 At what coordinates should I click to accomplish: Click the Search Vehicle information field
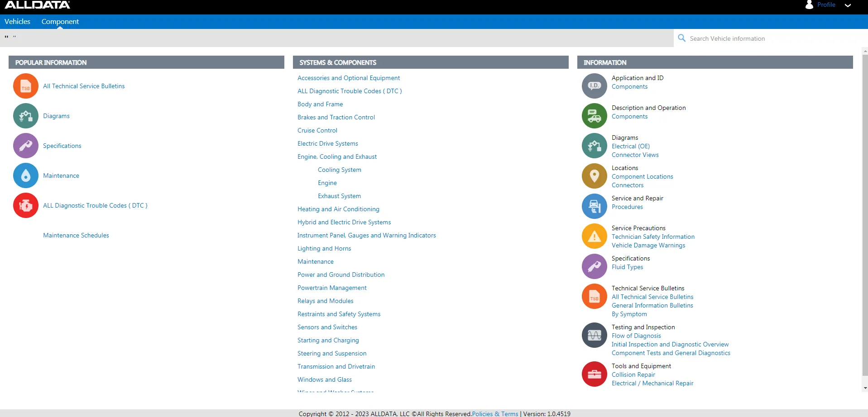click(770, 38)
